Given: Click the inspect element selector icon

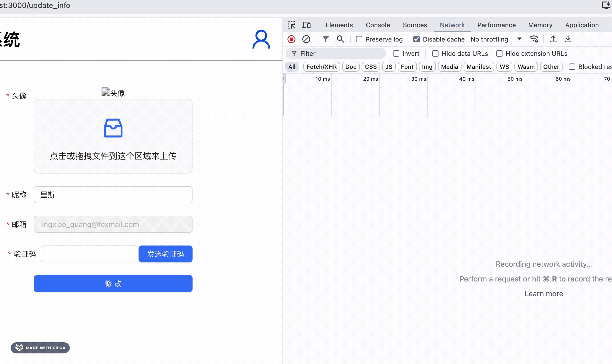Looking at the screenshot, I should pyautogui.click(x=291, y=25).
